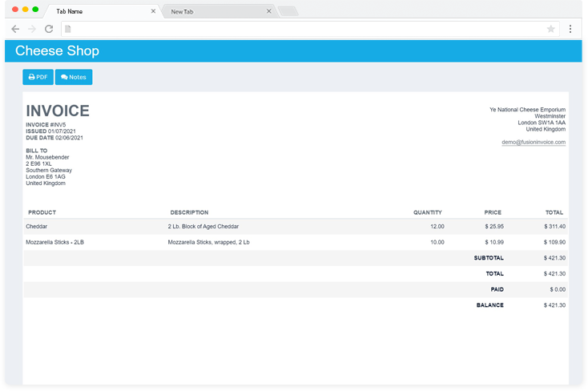Bookmark this page with the star icon
Viewport: 588px width, 391px height.
551,29
